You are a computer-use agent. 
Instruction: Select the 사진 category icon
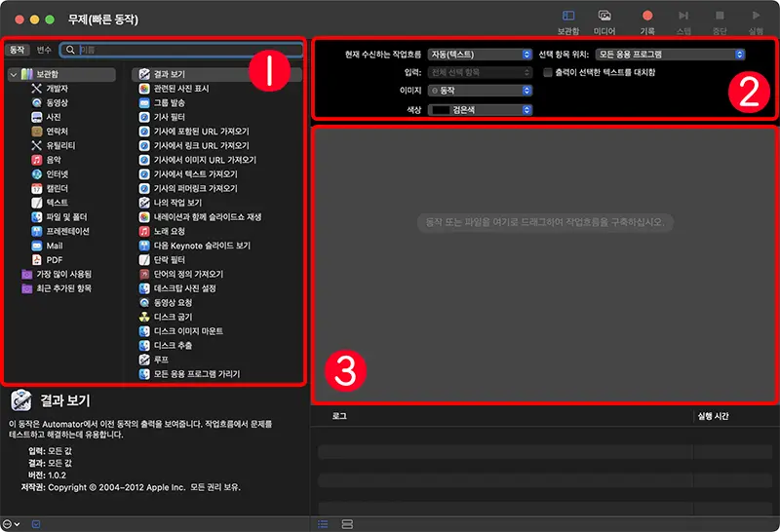pyautogui.click(x=36, y=117)
